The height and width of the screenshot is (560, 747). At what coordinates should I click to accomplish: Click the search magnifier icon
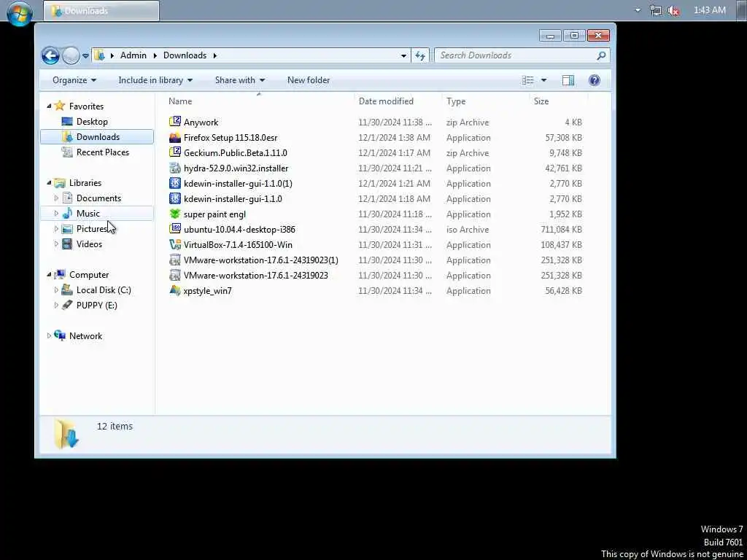coord(601,55)
